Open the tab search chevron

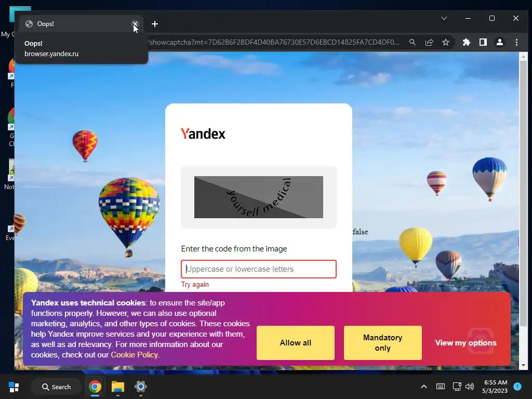pyautogui.click(x=444, y=18)
